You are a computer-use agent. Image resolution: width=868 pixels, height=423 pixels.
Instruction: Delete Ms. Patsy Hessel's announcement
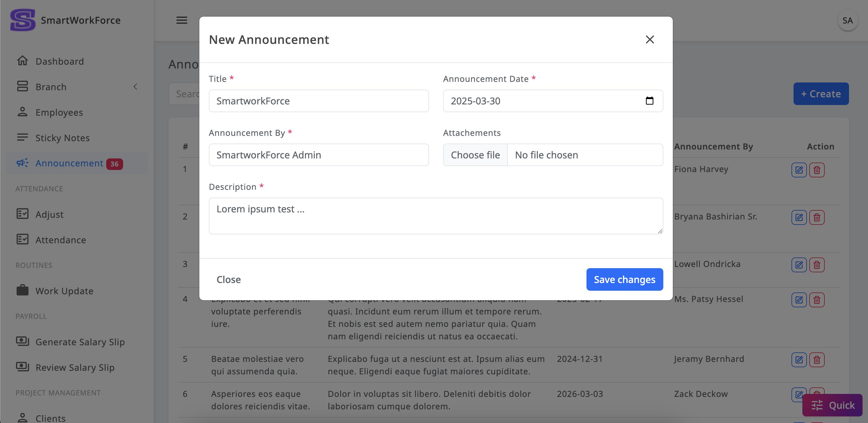click(816, 300)
